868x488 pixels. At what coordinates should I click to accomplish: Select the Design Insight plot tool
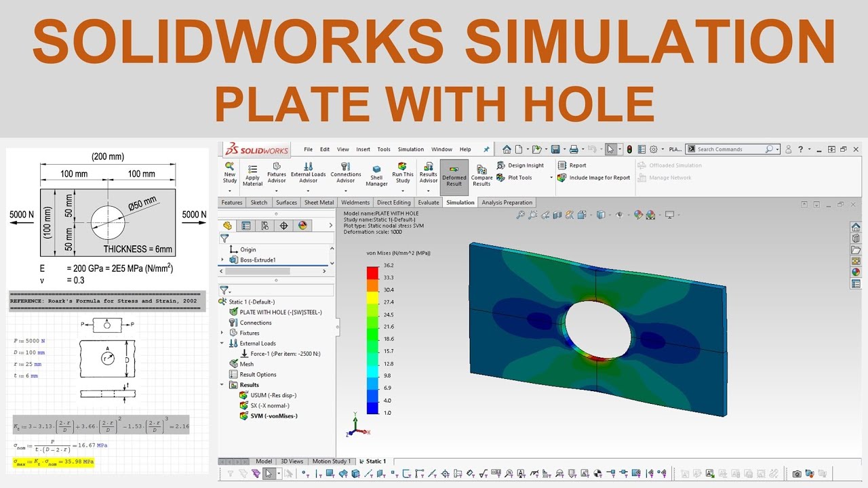click(x=520, y=165)
